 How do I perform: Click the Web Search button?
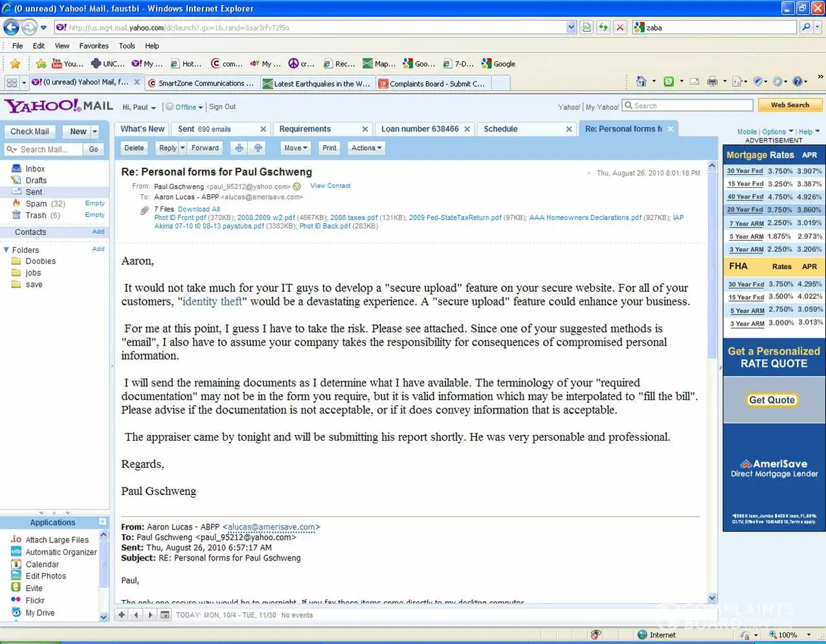tap(790, 105)
